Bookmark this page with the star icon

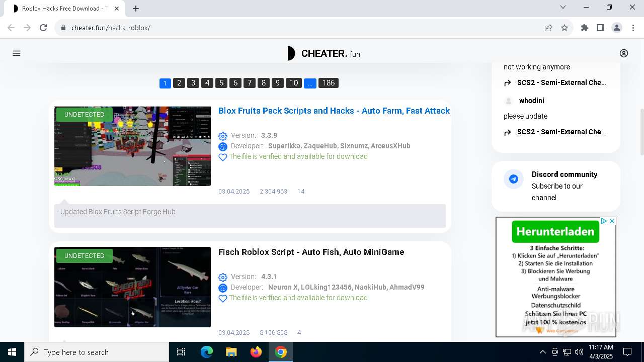click(565, 28)
